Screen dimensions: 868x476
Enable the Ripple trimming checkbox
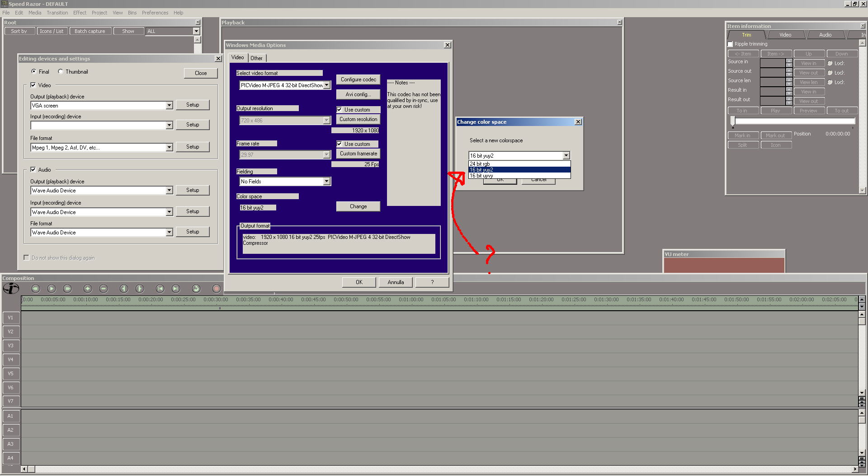[730, 44]
